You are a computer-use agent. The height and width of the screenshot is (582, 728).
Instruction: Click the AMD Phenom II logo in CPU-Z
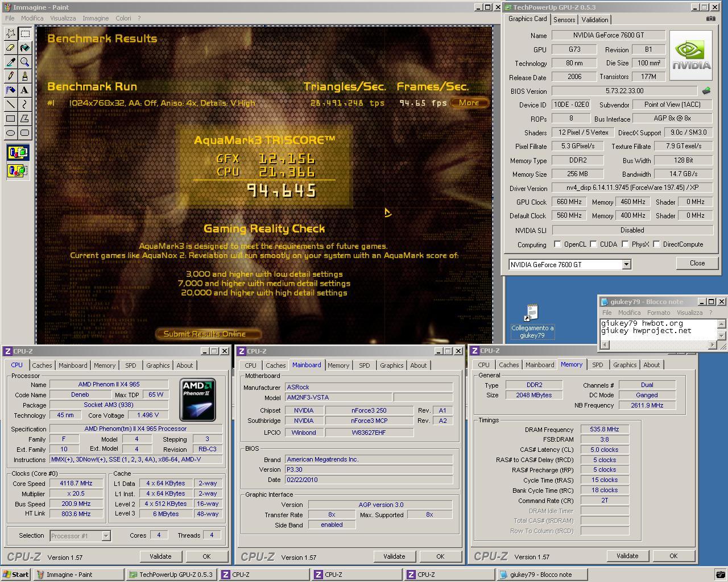[x=197, y=400]
